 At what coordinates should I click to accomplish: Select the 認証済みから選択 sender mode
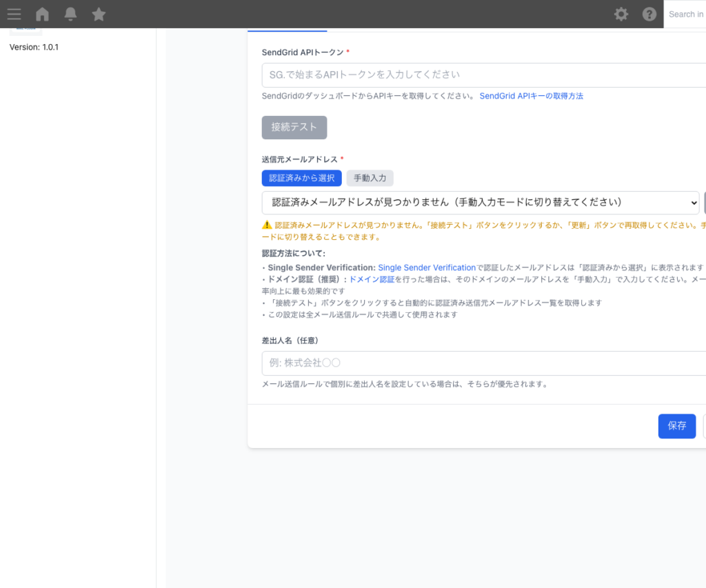pos(302,178)
